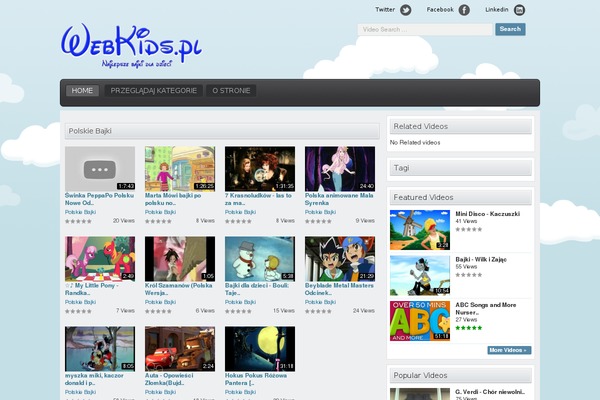Click Król Szamanów title link

click(178, 289)
